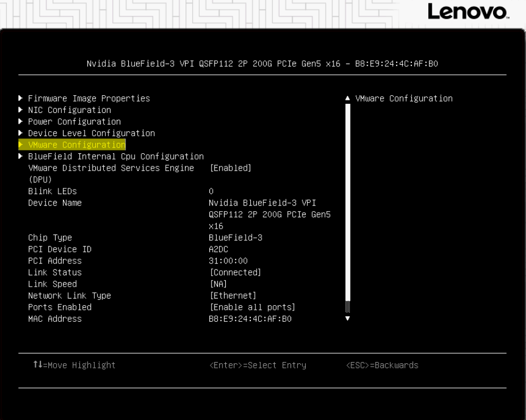Click Chip Type value BlueField-3
Screen dimensions: 526x420
click(x=235, y=238)
